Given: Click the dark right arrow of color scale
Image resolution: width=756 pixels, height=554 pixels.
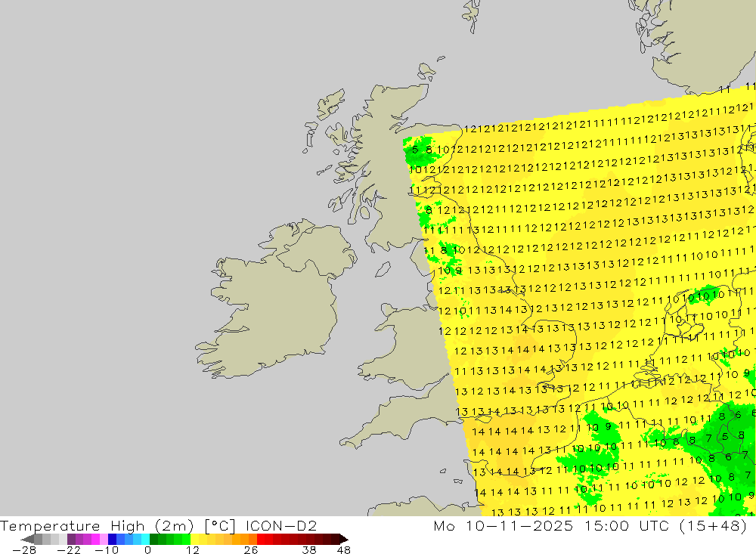Looking at the screenshot, I should [x=344, y=539].
